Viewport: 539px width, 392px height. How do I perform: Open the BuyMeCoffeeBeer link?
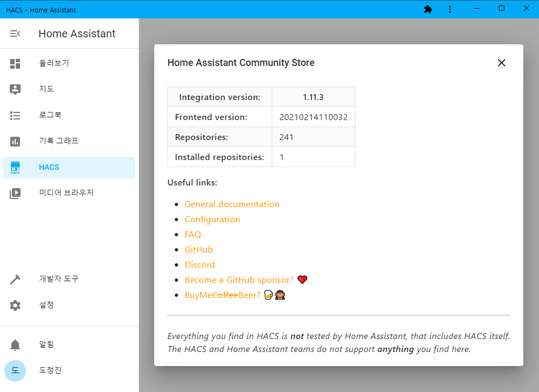[x=222, y=295]
